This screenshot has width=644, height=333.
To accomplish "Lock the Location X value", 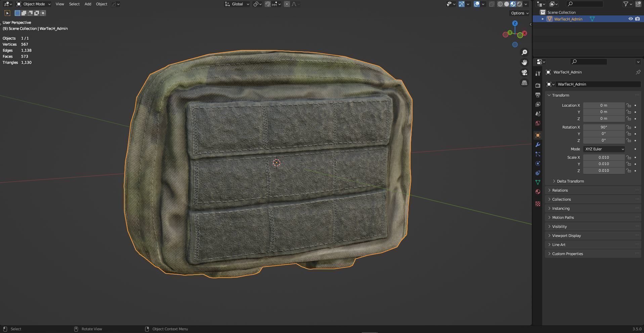I will click(x=629, y=105).
